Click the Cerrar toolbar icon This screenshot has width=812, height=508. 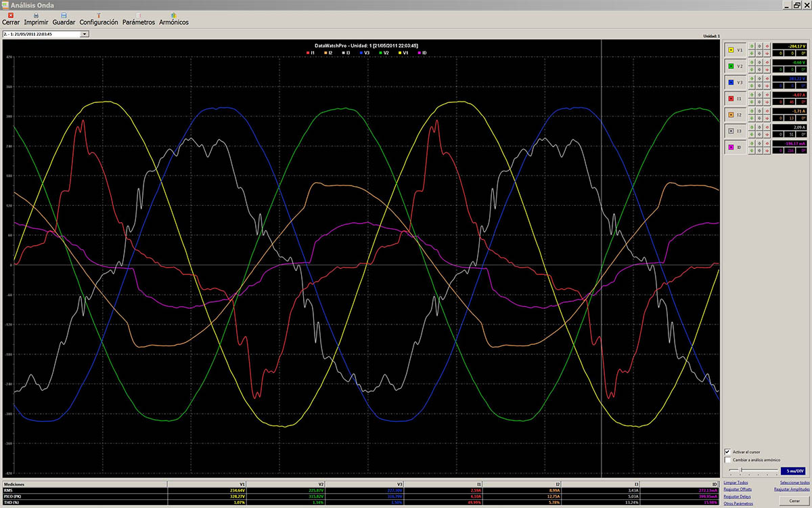tap(10, 19)
